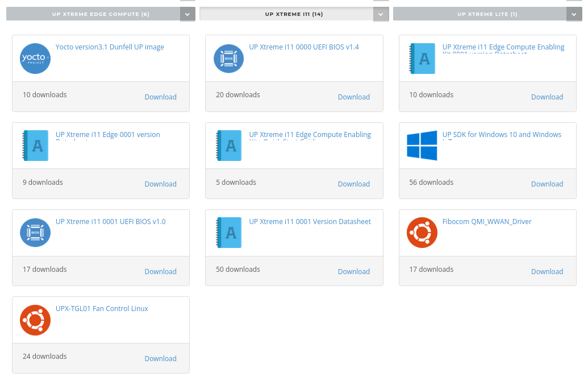The height and width of the screenshot is (385, 588).
Task: Click the Yocto Project logo icon
Action: tap(35, 59)
